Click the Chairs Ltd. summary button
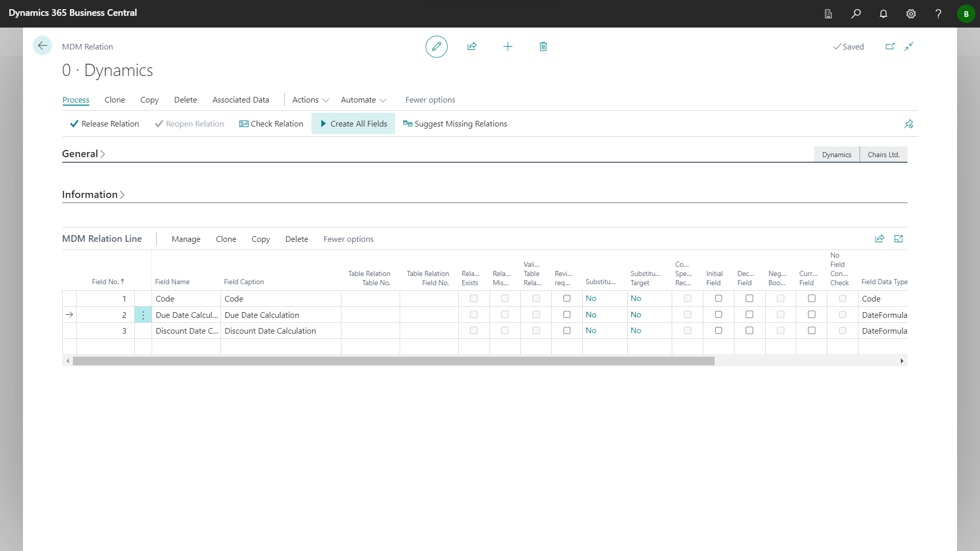Screen dimensions: 980x551 pos(884,155)
